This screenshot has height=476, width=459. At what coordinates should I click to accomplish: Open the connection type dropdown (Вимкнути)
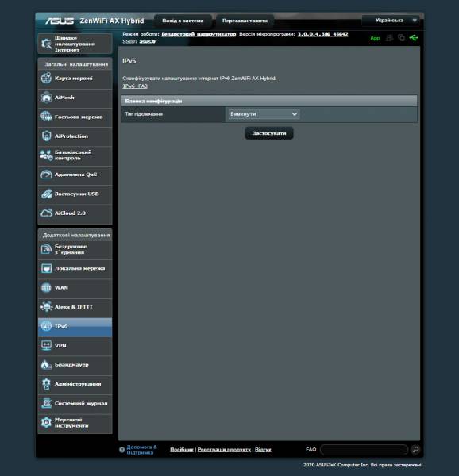(264, 114)
